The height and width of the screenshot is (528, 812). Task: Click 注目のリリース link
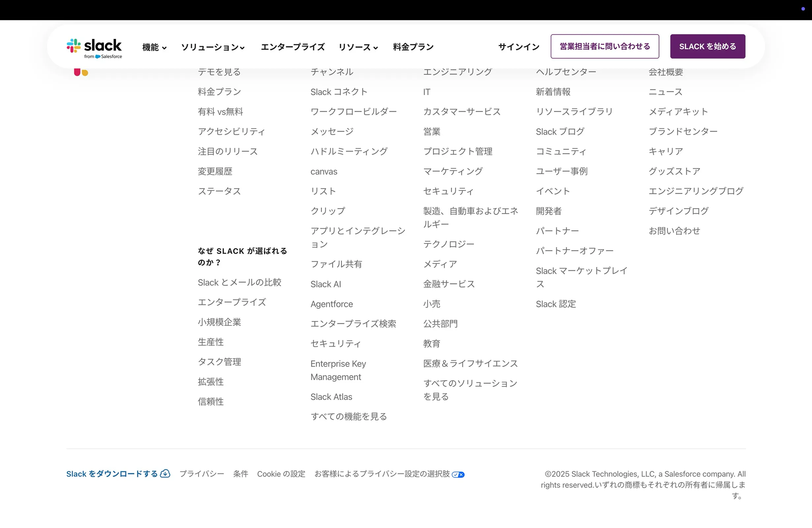[x=227, y=151]
